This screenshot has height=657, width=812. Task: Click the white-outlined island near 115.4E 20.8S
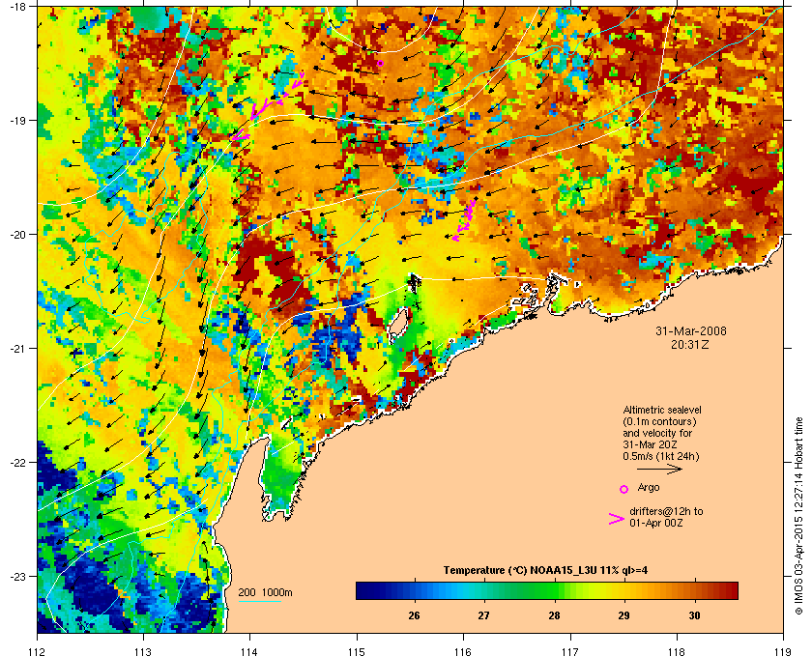(397, 324)
